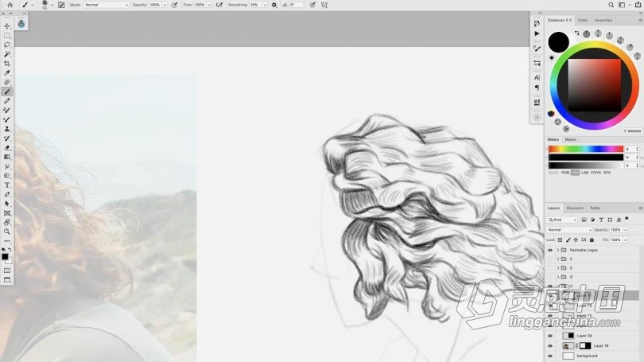This screenshot has height=362, width=644.
Task: Open the Flow dropdown arrow
Action: pyautogui.click(x=209, y=5)
